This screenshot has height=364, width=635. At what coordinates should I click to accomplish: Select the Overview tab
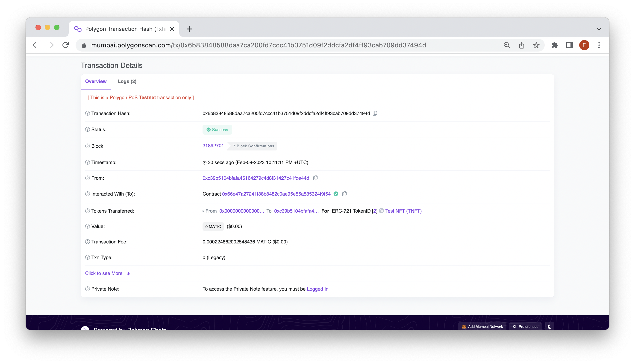point(96,81)
